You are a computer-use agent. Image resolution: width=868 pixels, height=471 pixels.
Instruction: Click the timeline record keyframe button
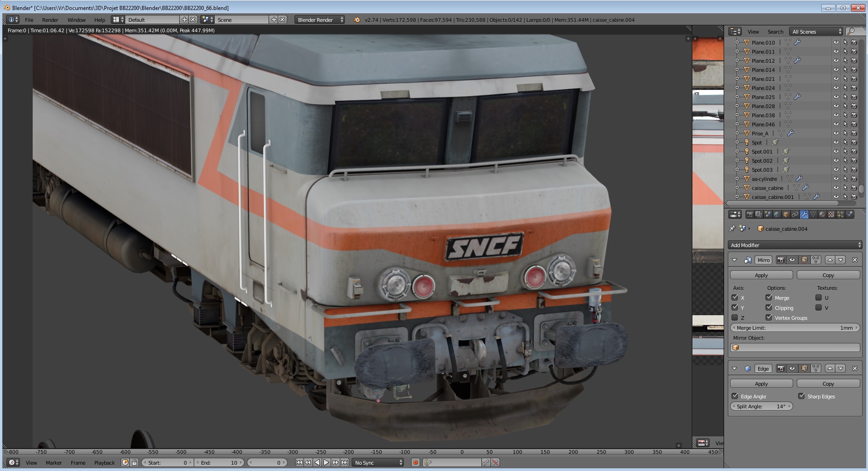click(x=415, y=462)
